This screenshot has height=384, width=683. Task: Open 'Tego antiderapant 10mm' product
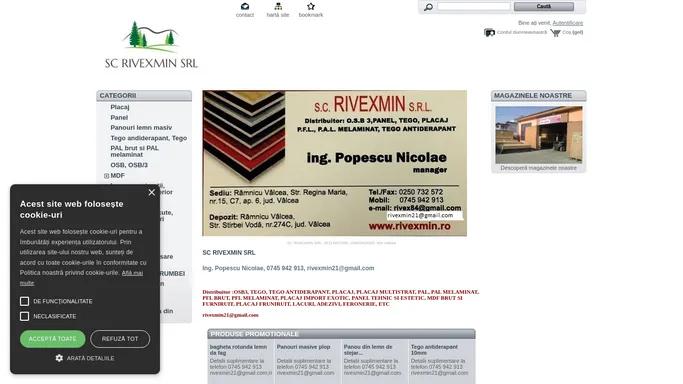click(x=434, y=350)
